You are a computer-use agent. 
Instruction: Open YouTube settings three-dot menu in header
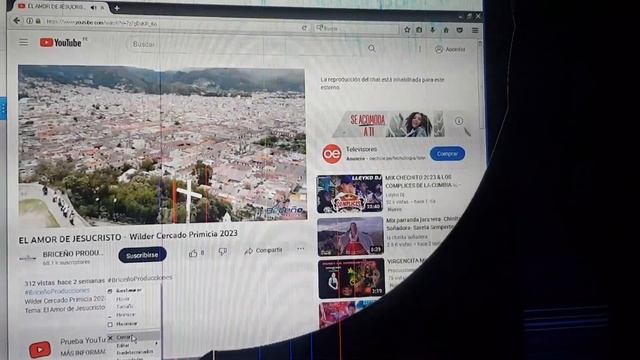point(419,49)
